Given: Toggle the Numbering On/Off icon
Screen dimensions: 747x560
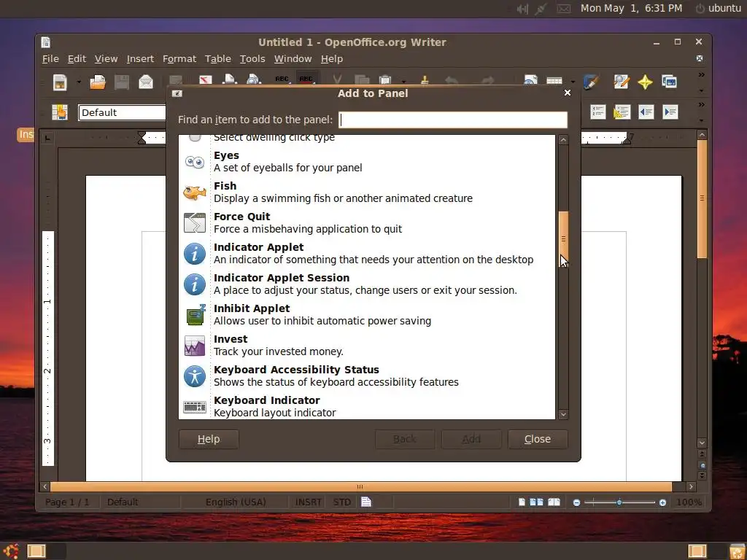Looking at the screenshot, I should pos(598,112).
